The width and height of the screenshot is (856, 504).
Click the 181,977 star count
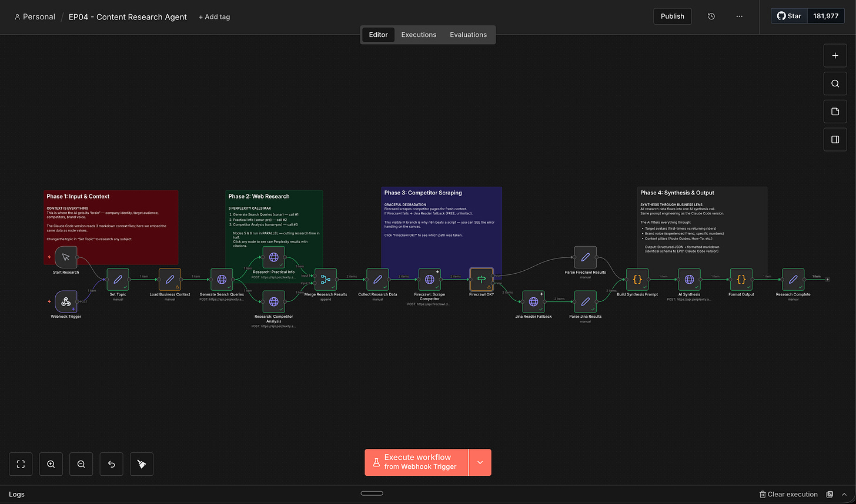point(825,16)
